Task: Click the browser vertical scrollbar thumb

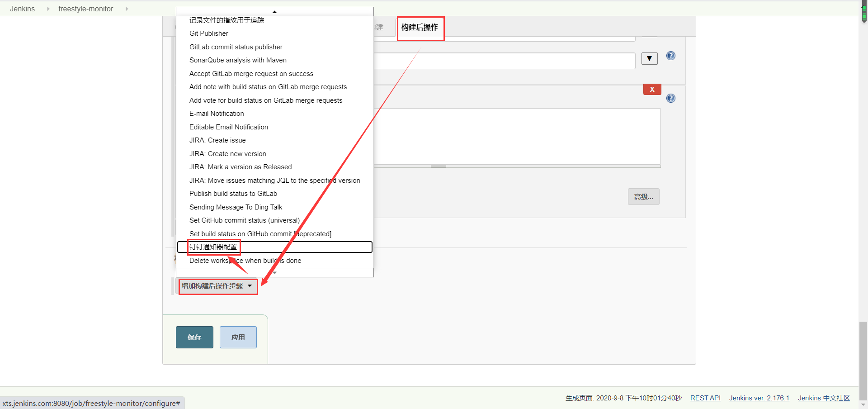Action: pos(863,361)
